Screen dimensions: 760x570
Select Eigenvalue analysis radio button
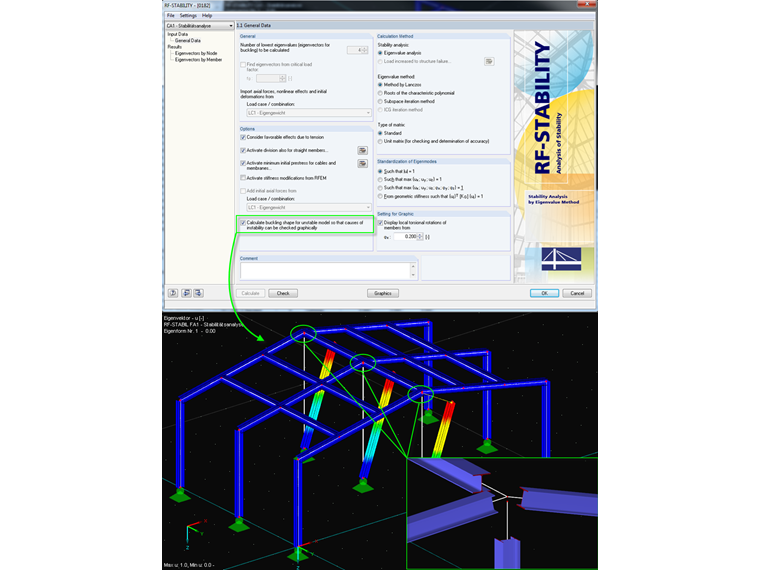[380, 53]
